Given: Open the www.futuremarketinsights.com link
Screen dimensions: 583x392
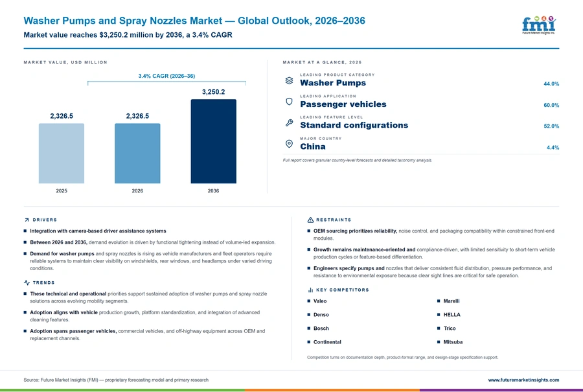Looking at the screenshot, I should click(523, 380).
